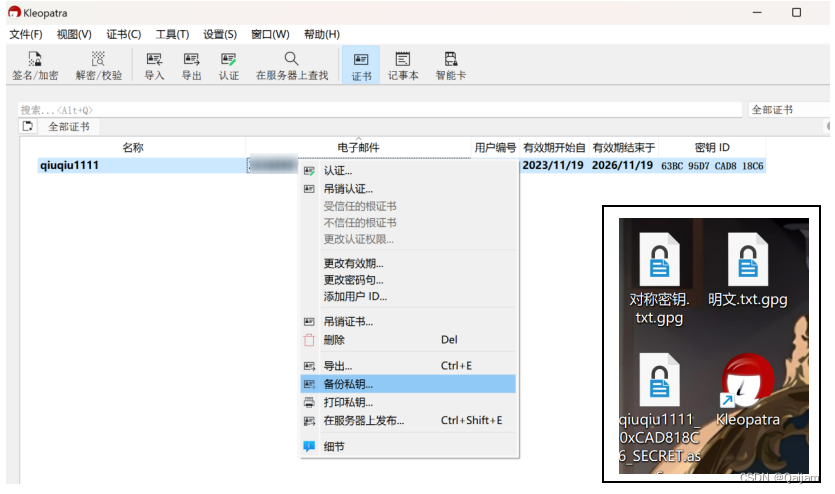Open the 设置(S) menu

click(220, 35)
